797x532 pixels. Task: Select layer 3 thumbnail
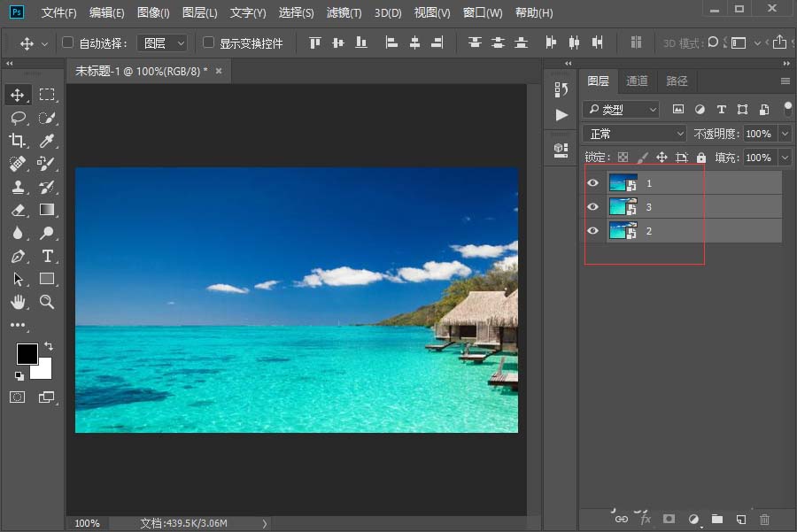click(623, 207)
